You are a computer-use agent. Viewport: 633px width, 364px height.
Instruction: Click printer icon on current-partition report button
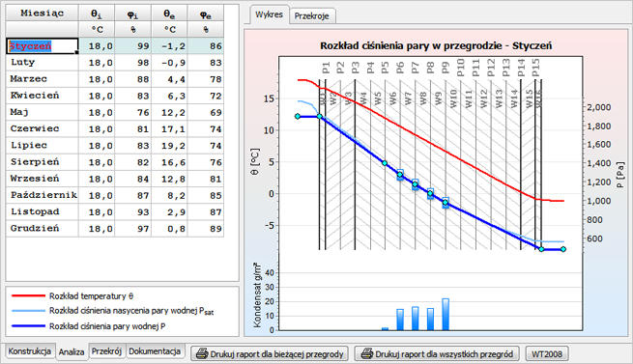pos(202,354)
